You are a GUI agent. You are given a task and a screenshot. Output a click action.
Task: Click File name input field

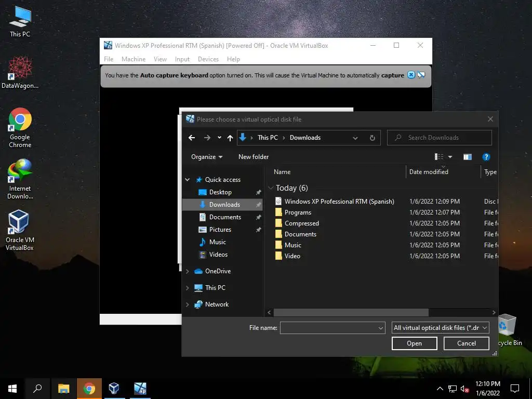(328, 328)
